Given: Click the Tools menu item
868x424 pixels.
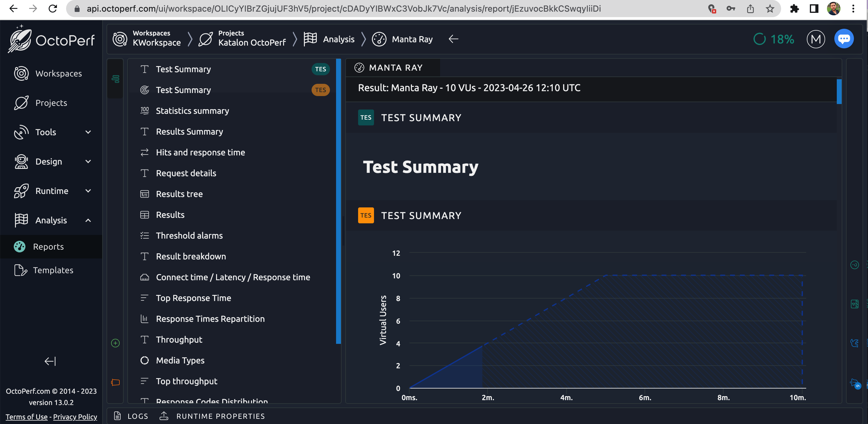Looking at the screenshot, I should click(x=45, y=132).
